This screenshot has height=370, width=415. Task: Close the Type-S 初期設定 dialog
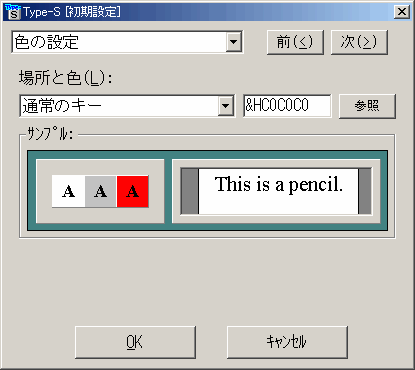[402, 12]
